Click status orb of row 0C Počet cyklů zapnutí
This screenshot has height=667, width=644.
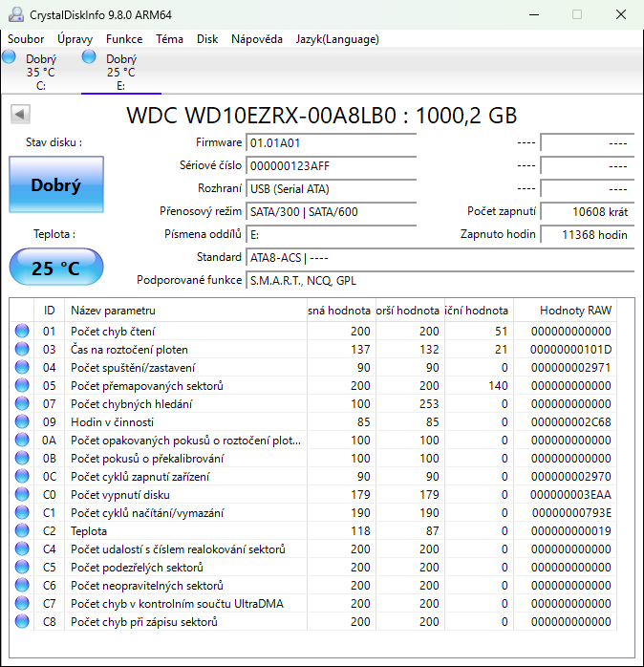pyautogui.click(x=22, y=476)
